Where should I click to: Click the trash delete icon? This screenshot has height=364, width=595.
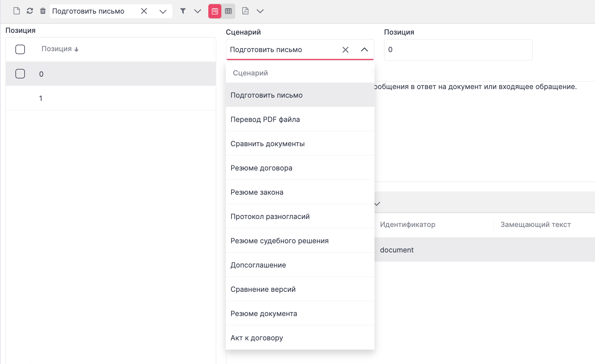pos(43,11)
